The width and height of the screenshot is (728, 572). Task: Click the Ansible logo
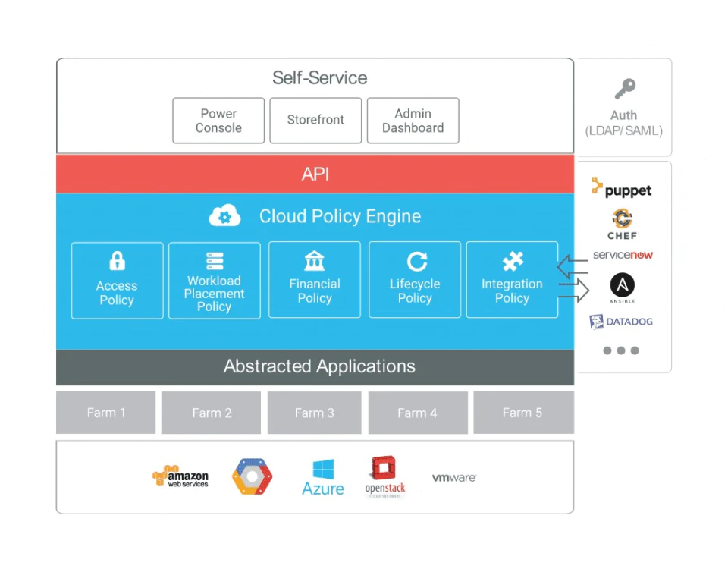pyautogui.click(x=622, y=288)
